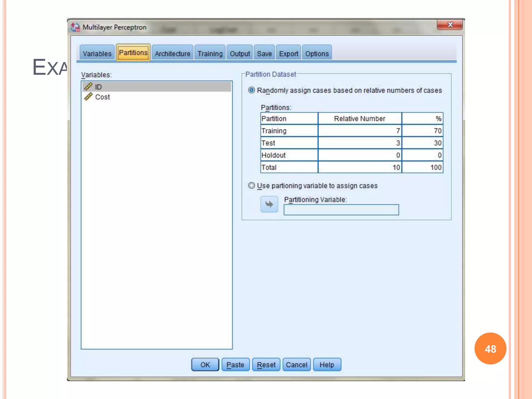The height and width of the screenshot is (399, 532).
Task: Cancel the Multilayer Perceptron dialog
Action: (x=296, y=364)
